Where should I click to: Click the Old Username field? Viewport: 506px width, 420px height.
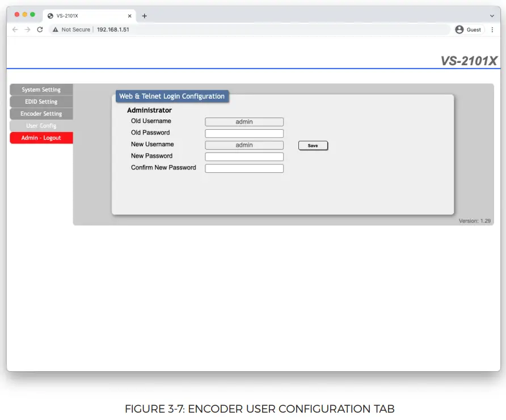pos(244,122)
